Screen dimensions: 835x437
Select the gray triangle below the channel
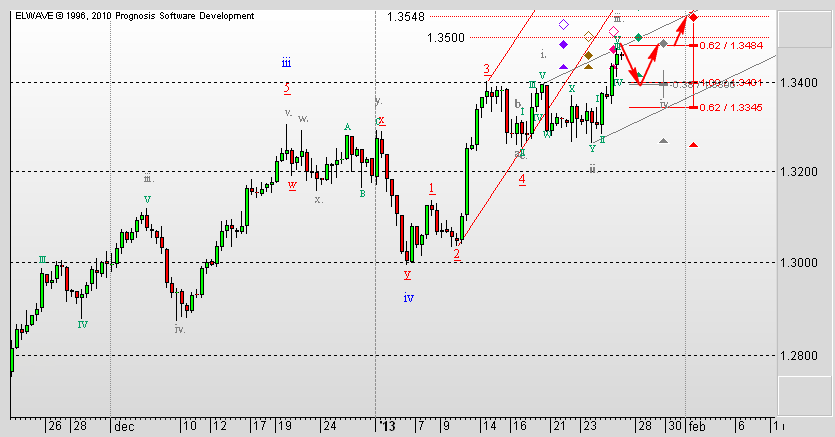click(x=663, y=140)
